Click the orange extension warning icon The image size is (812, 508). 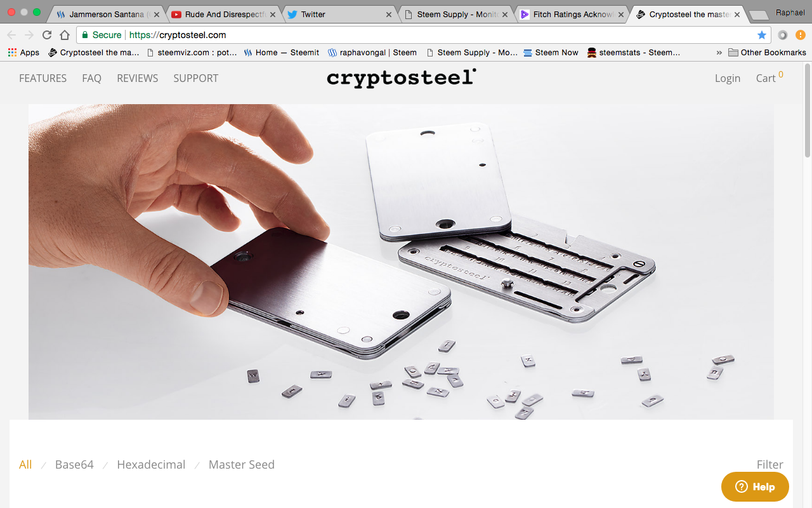click(x=801, y=35)
